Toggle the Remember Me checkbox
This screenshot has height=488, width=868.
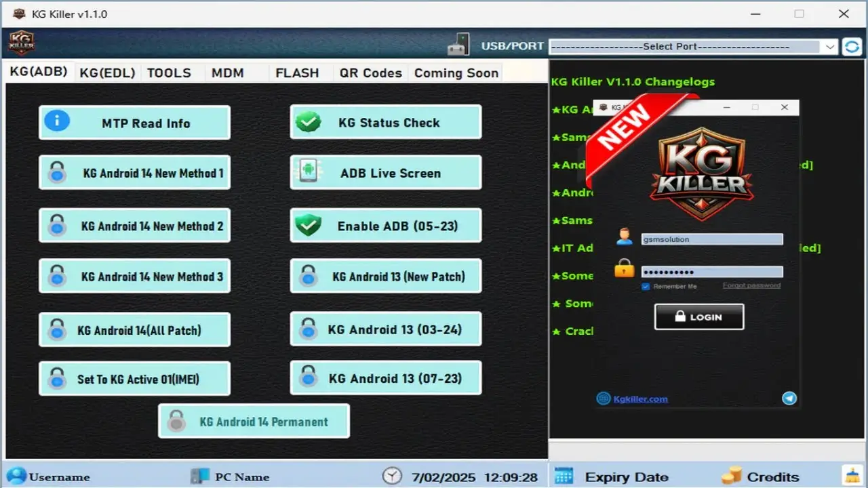point(646,287)
